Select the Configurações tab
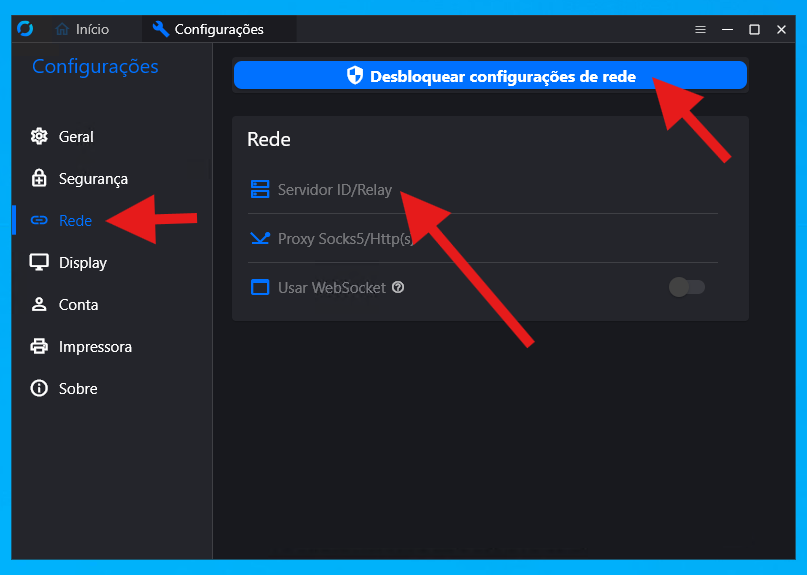This screenshot has height=575, width=807. click(219, 29)
